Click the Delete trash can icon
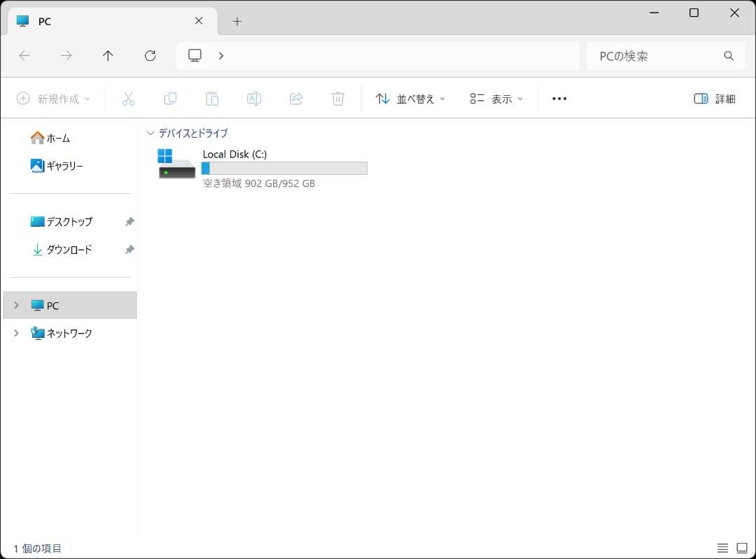The image size is (756, 559). 338,99
